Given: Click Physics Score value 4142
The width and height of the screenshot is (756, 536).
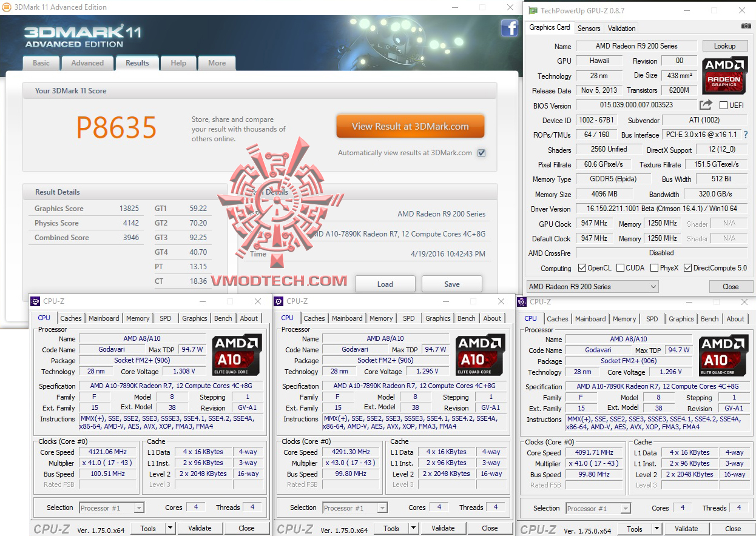Looking at the screenshot, I should [x=130, y=223].
